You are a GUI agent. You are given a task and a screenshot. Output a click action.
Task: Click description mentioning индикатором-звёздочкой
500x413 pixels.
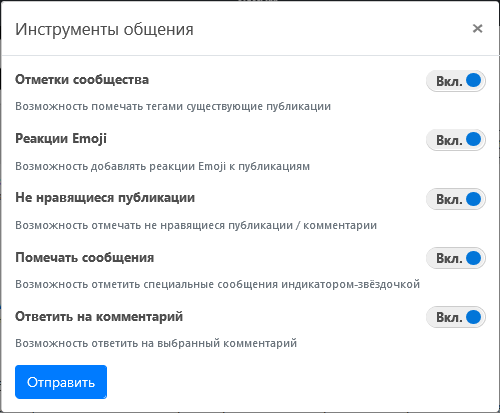[x=218, y=284]
